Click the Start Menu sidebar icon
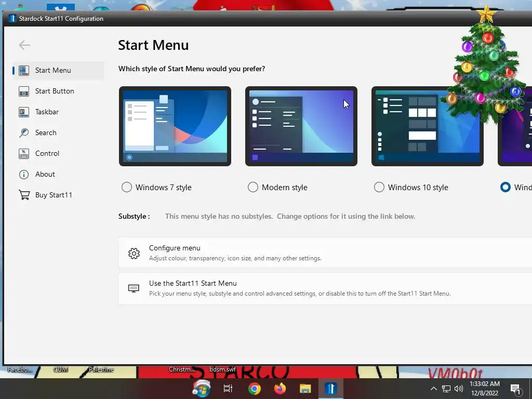Viewport: 532px width, 399px height. coord(24,70)
